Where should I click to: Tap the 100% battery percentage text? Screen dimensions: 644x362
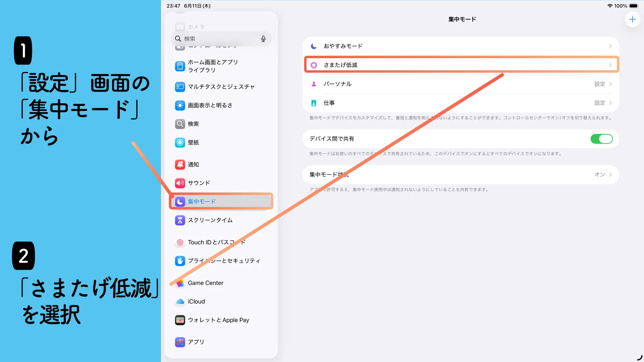pyautogui.click(x=621, y=6)
